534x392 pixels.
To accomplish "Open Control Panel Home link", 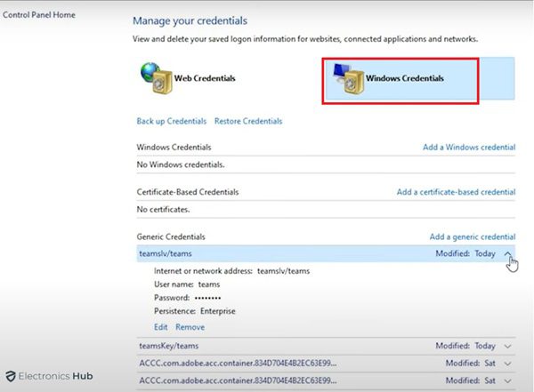I will pos(39,15).
